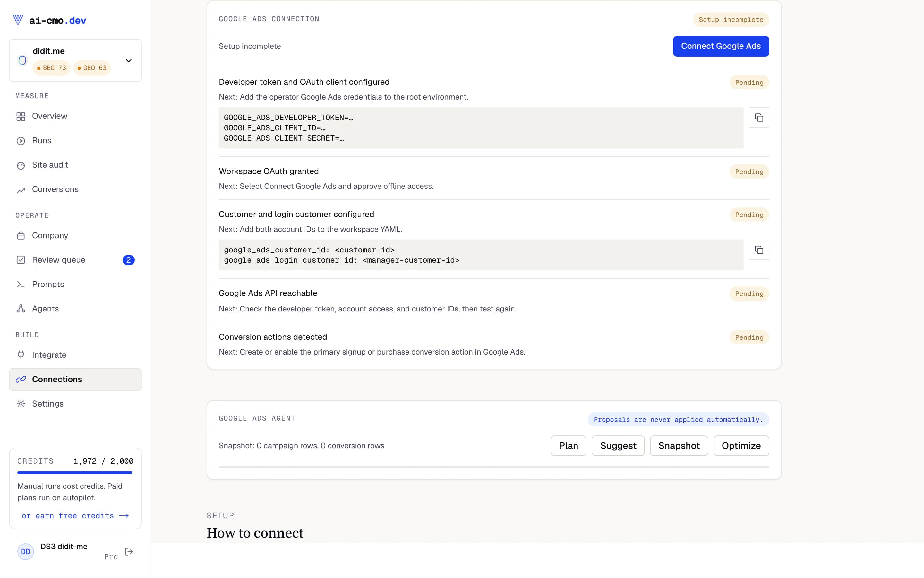Click Pending badge for Developer token row

pos(749,83)
